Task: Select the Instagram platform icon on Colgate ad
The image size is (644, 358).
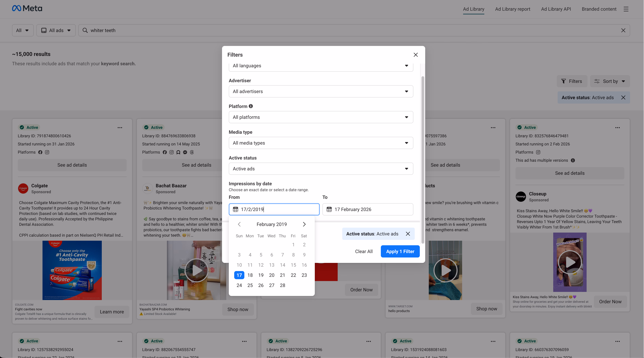Action: pos(47,152)
